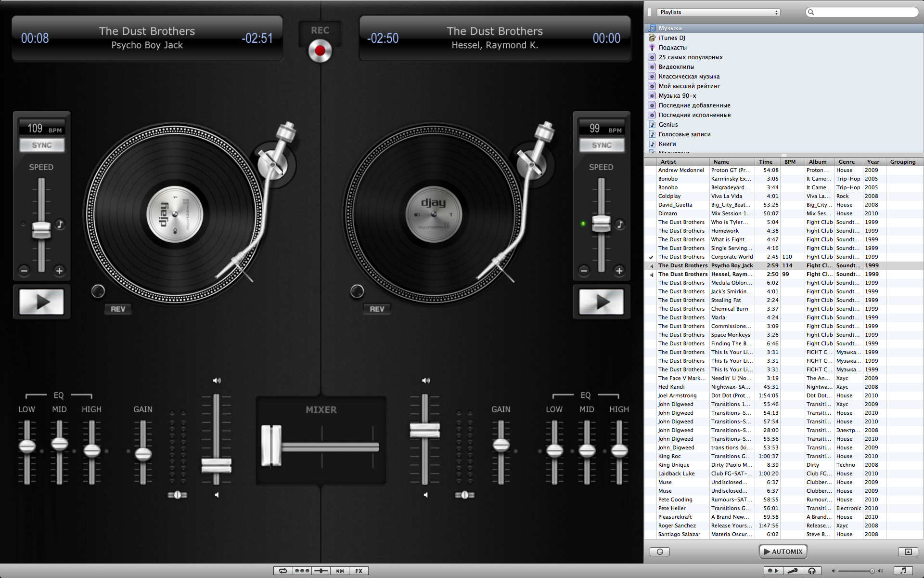Open the crossfader transition tool in toolbar
This screenshot has width=924, height=578.
coord(321,571)
